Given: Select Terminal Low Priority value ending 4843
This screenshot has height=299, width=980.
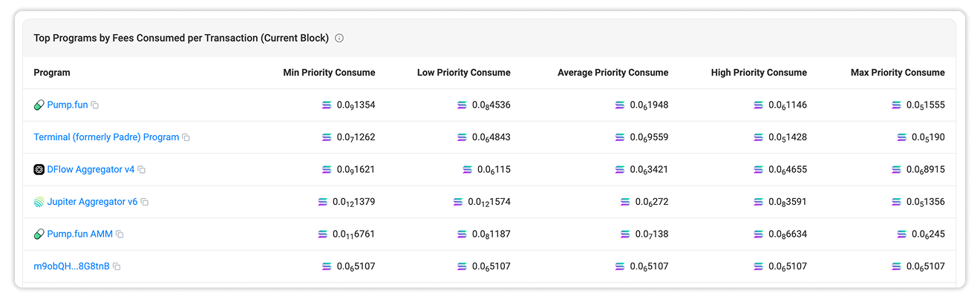Looking at the screenshot, I should pos(491,137).
